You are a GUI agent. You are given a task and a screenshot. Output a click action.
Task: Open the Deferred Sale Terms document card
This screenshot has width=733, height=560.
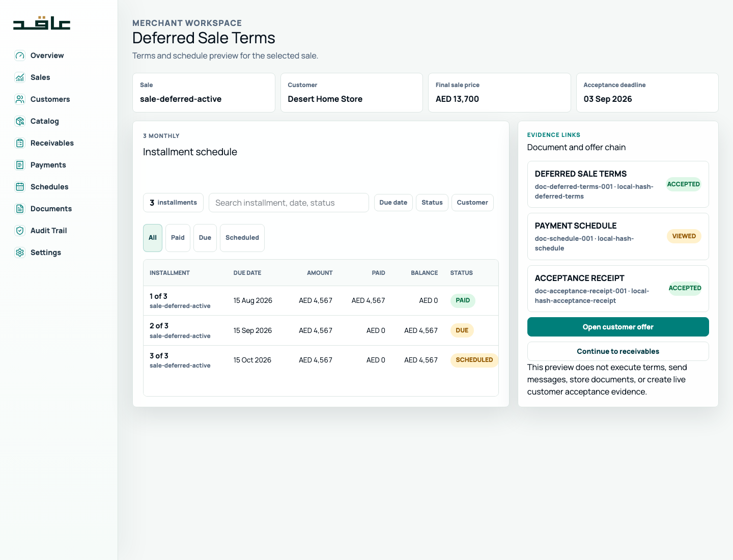pos(618,184)
